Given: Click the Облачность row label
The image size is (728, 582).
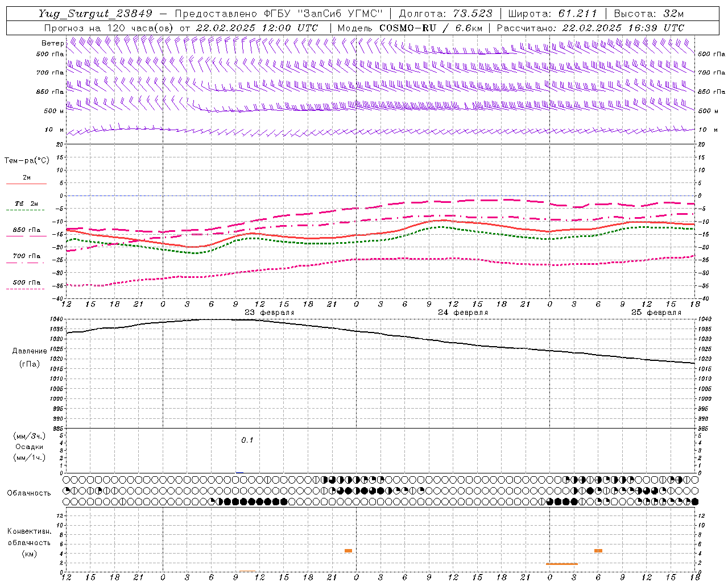Looking at the screenshot, I should (x=29, y=493).
